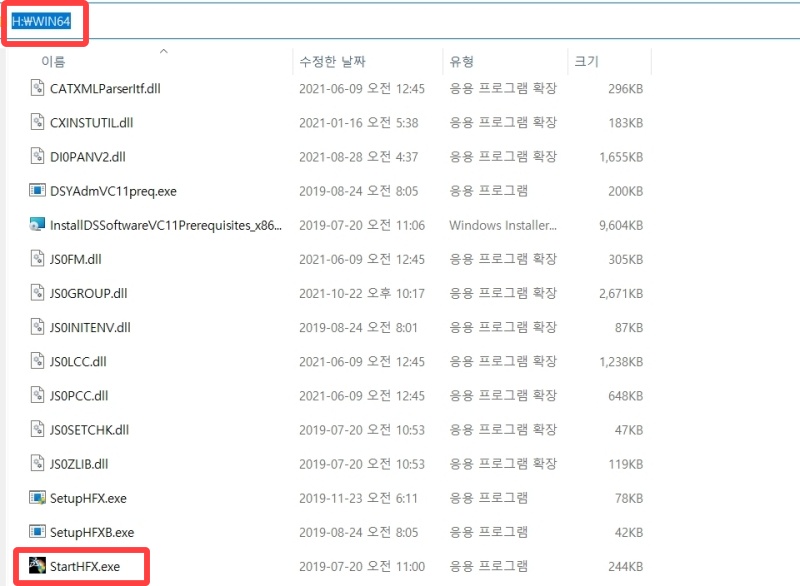Click the JS0GROUP.dll file icon
This screenshot has width=800, height=586.
pos(37,293)
